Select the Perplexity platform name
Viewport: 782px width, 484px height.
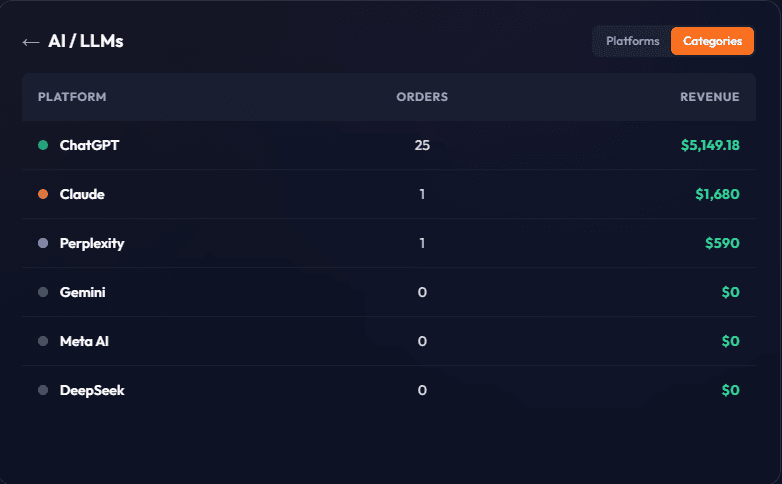[x=92, y=243]
